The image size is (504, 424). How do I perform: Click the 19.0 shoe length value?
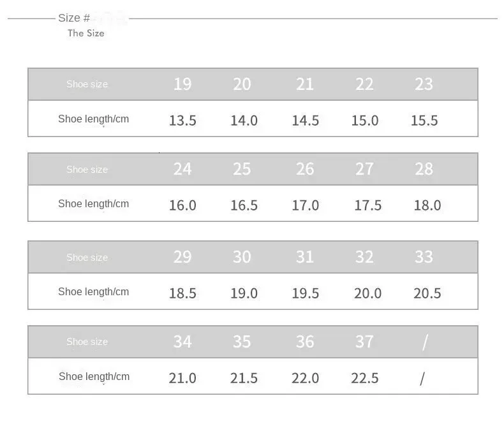[x=244, y=293]
